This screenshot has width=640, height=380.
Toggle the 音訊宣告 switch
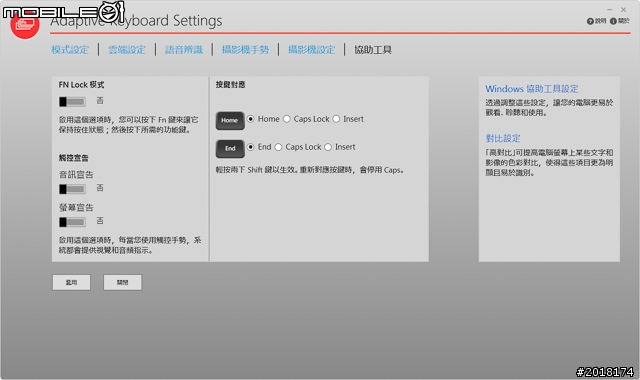(72, 189)
